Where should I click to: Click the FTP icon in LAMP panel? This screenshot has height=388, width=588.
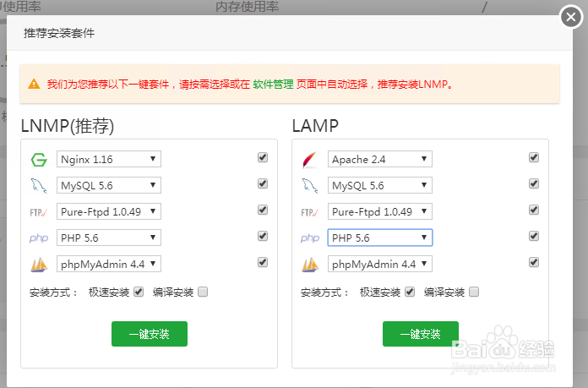coord(310,213)
